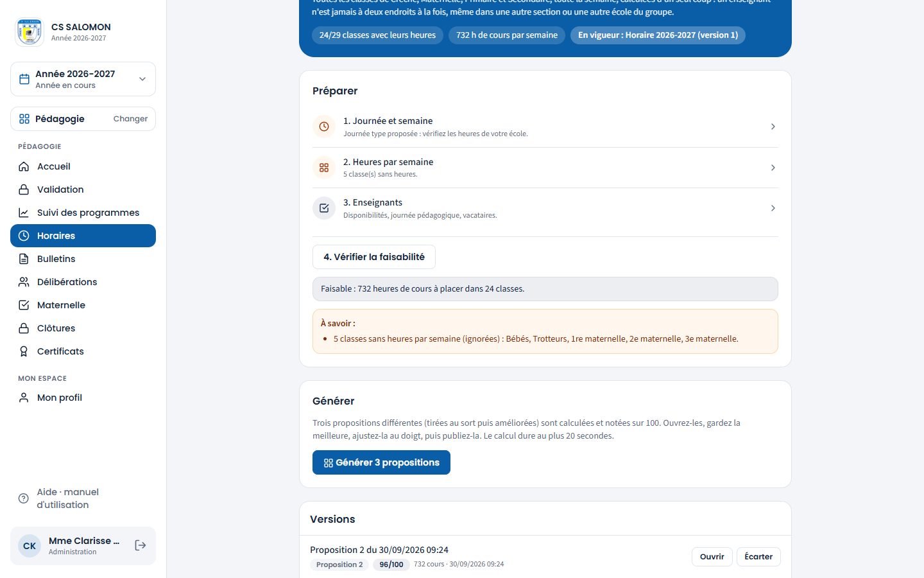Click the Maternelle checkmark icon
This screenshot has height=578, width=924.
[24, 305]
